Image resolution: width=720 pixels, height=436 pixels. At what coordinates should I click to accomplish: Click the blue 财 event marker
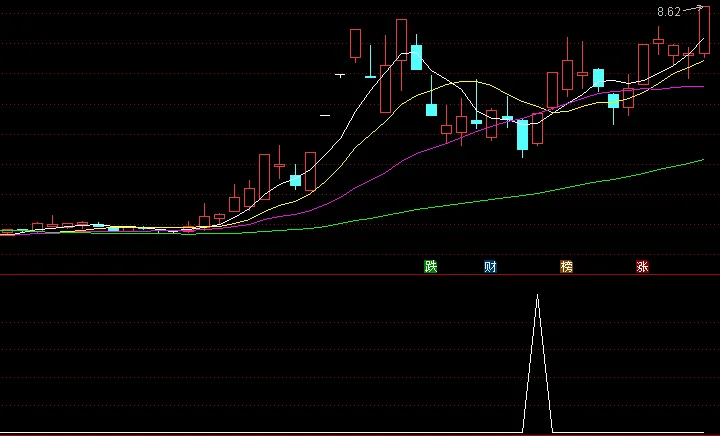(490, 266)
